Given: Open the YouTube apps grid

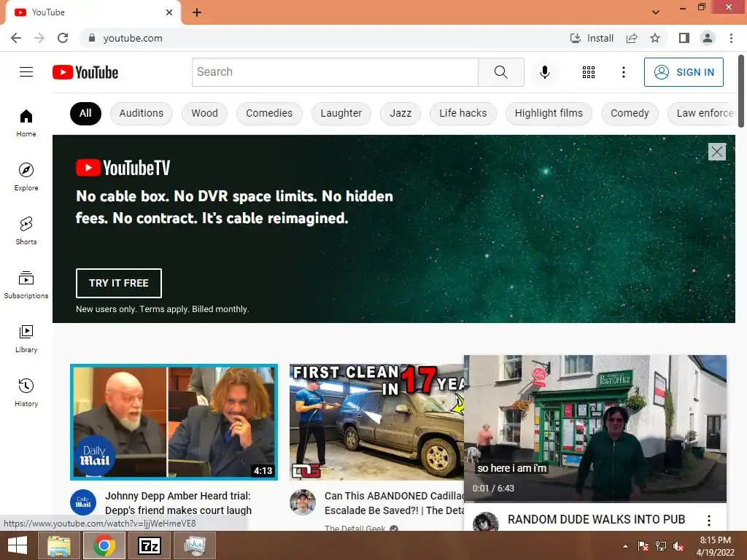Looking at the screenshot, I should pos(589,72).
